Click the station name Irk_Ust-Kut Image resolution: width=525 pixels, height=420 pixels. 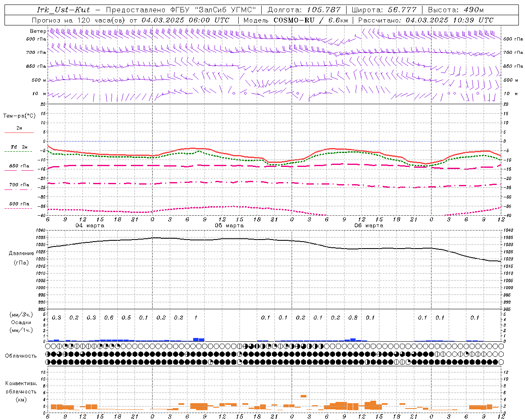63,10
